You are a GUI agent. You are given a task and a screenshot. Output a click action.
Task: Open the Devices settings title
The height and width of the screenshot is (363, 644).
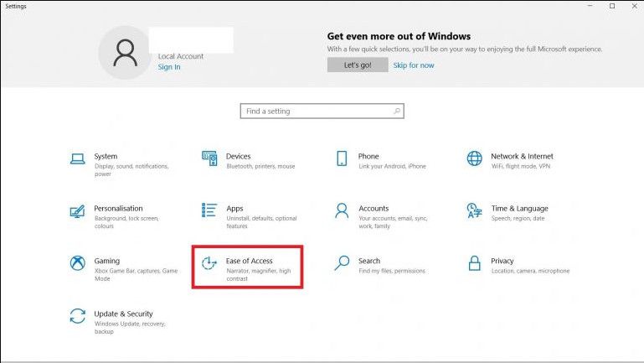click(x=238, y=156)
